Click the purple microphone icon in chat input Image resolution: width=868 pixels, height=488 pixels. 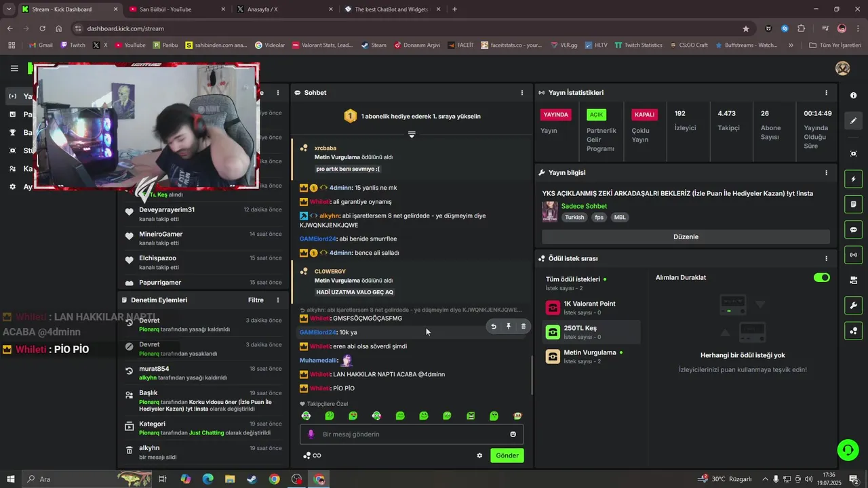[x=311, y=434]
